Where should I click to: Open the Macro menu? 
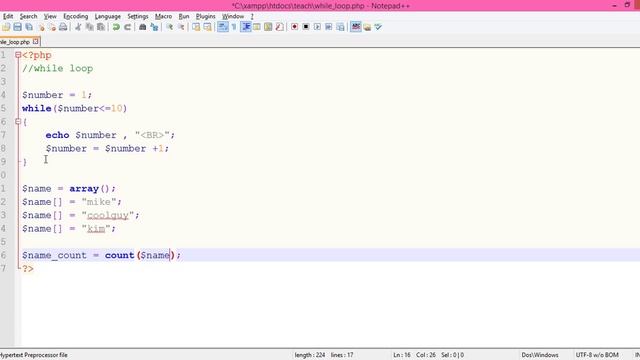tap(163, 16)
